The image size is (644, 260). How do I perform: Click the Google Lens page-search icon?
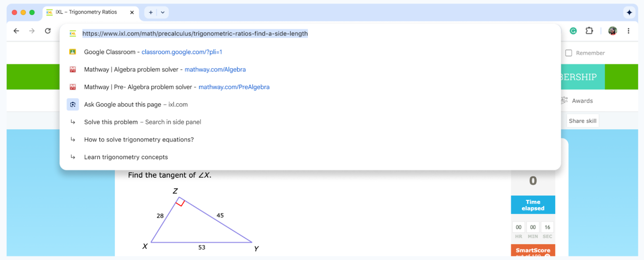click(x=73, y=104)
